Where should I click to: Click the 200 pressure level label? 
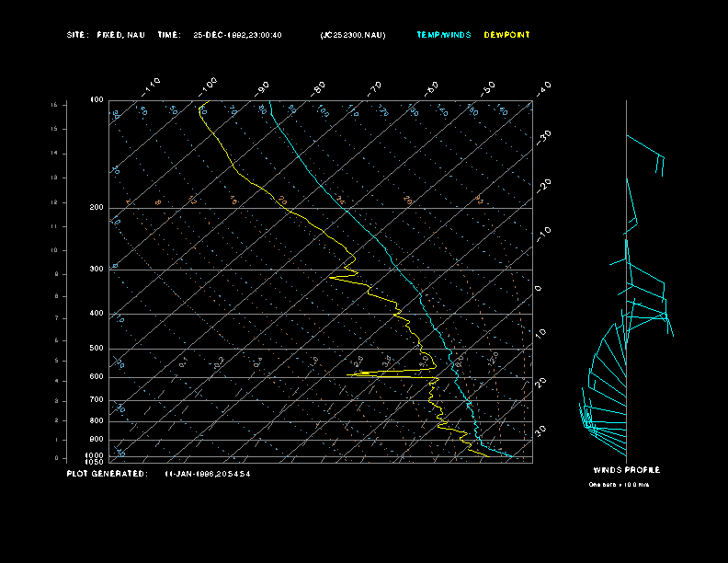(96, 208)
